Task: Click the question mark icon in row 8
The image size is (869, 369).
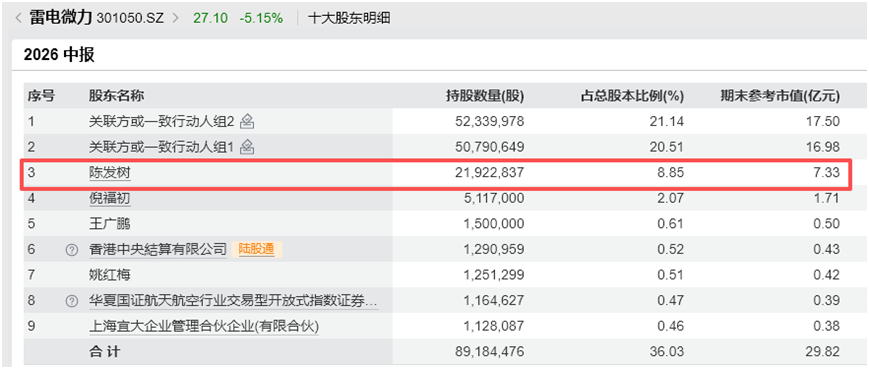Action: pos(71,301)
